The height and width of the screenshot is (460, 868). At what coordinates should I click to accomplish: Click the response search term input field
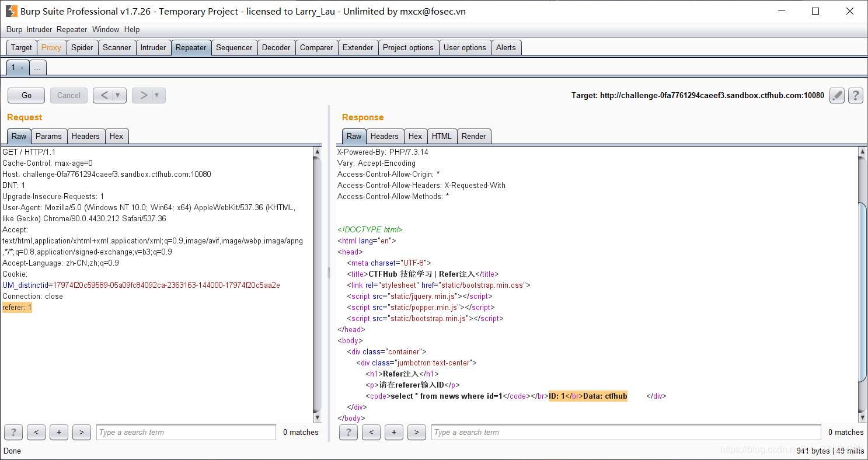tap(626, 432)
